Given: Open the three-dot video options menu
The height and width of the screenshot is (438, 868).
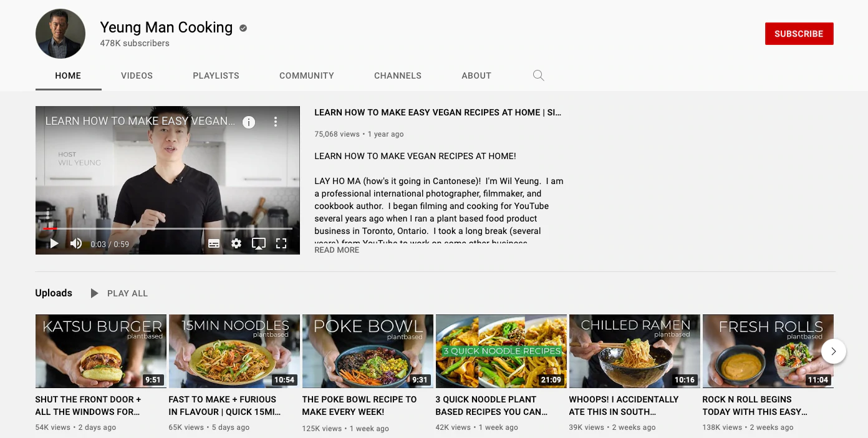Looking at the screenshot, I should point(276,122).
